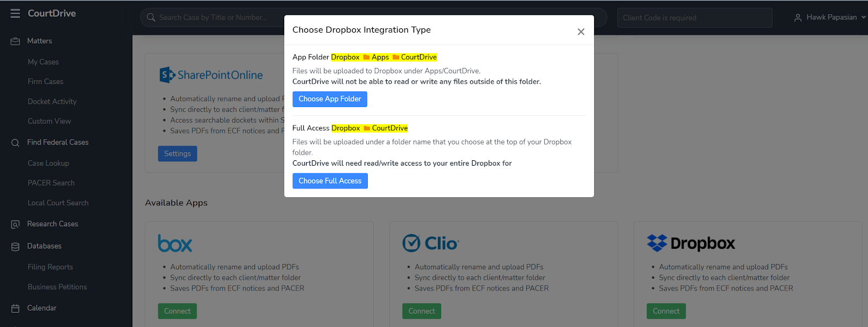This screenshot has width=868, height=327.
Task: Click the Search Case by Title field
Action: point(374,17)
